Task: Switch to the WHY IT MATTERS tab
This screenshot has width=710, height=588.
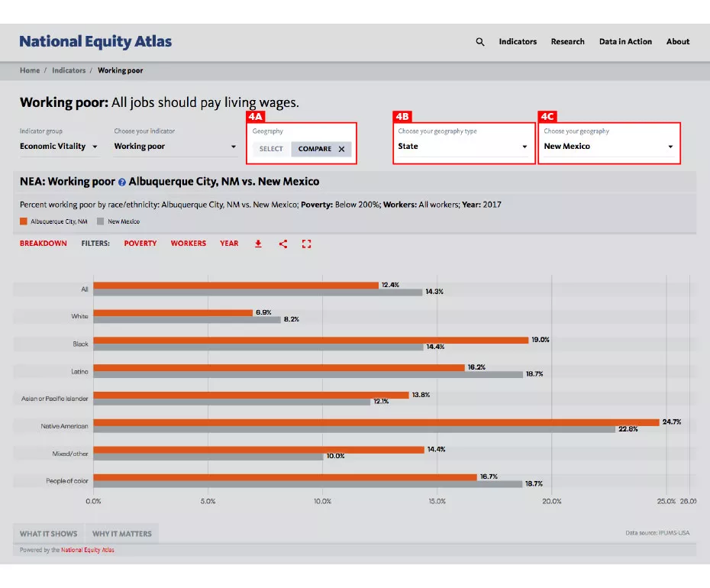Action: [x=121, y=534]
